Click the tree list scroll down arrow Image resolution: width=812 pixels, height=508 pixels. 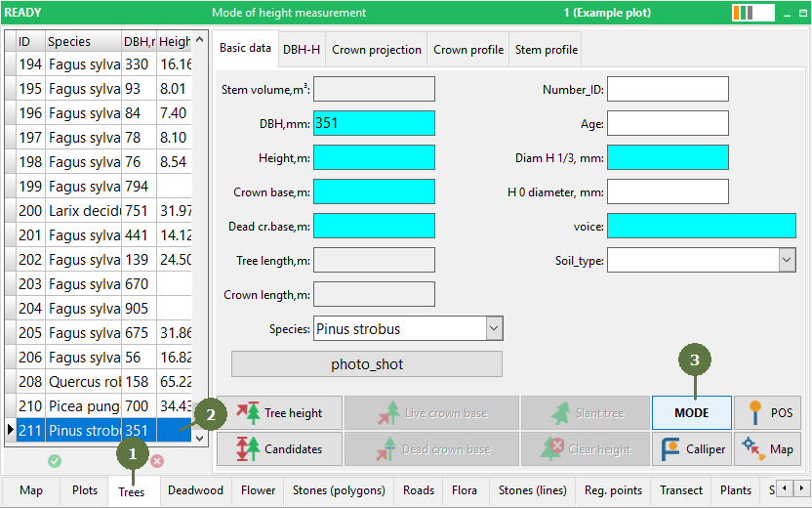tap(200, 438)
